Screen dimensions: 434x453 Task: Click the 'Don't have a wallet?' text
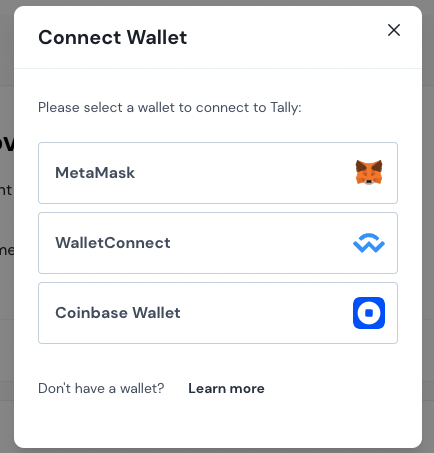(101, 389)
